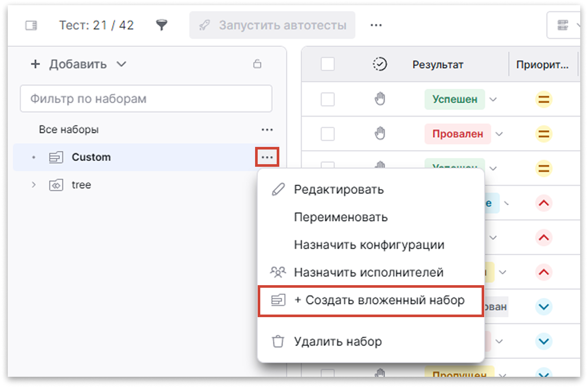This screenshot has width=588, height=388.
Task: Open the toolbar three-dots menu
Action: pyautogui.click(x=376, y=25)
